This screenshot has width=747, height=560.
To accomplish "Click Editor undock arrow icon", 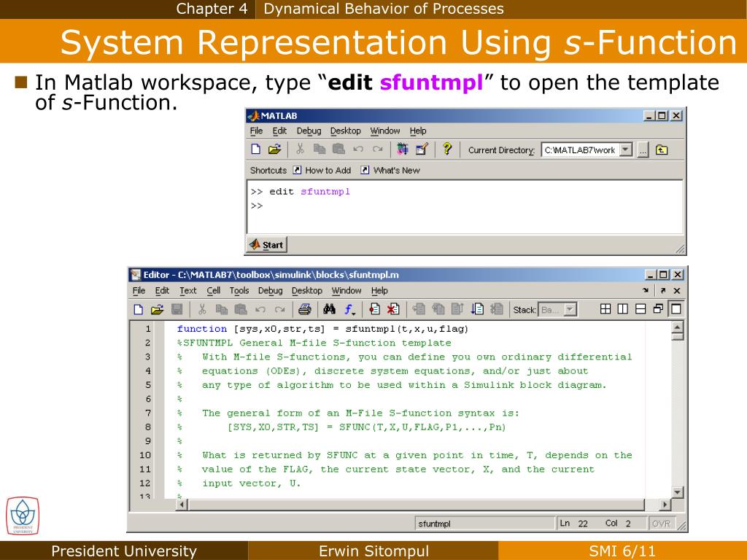I will (662, 290).
